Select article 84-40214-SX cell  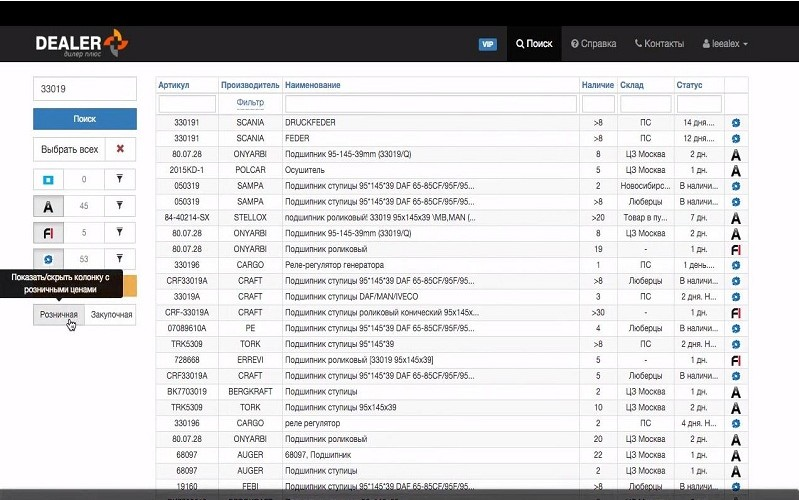187,217
